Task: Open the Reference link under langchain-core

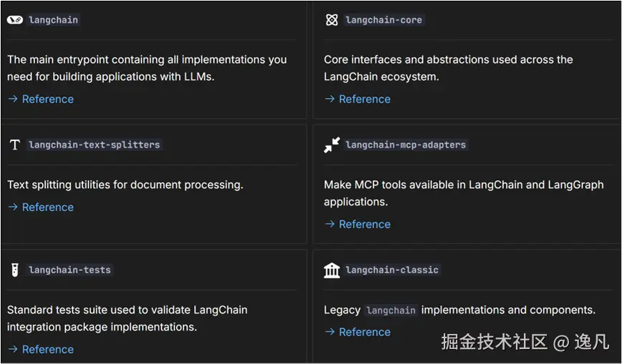Action: (364, 99)
